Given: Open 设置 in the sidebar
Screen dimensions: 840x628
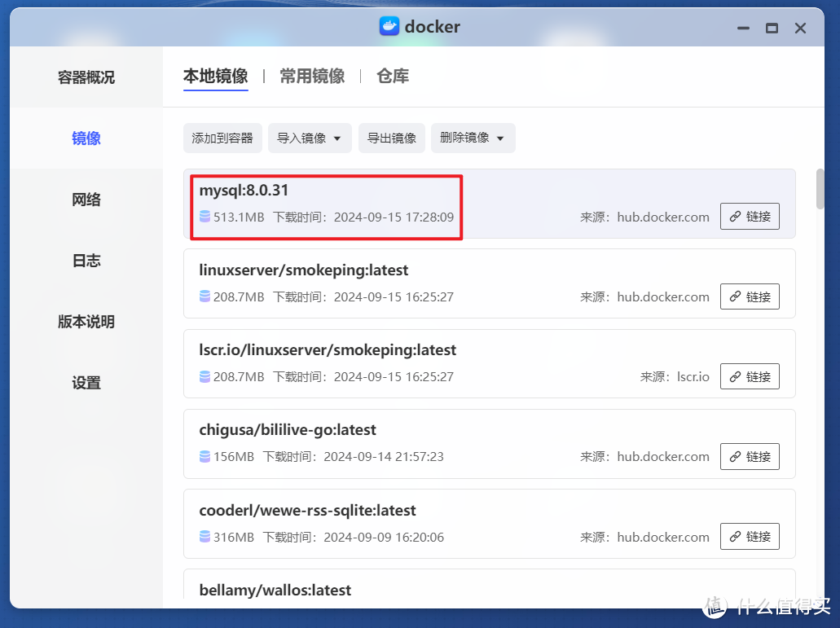Looking at the screenshot, I should [86, 382].
